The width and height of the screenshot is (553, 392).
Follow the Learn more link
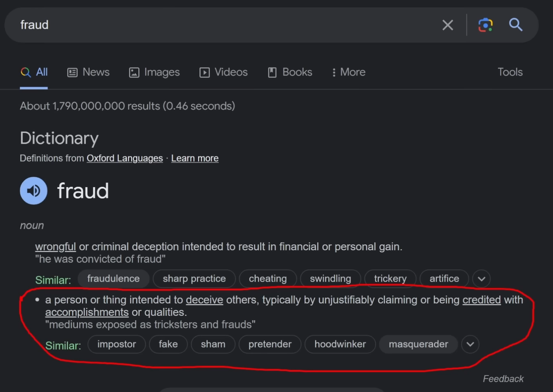[195, 158]
